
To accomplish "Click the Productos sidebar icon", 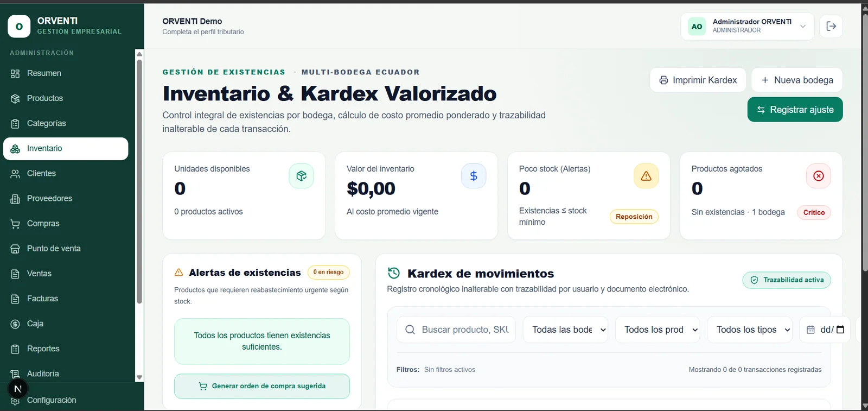I will 15,98.
